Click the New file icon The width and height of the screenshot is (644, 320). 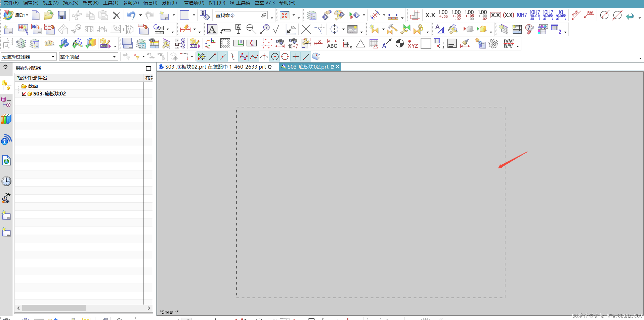pos(36,15)
